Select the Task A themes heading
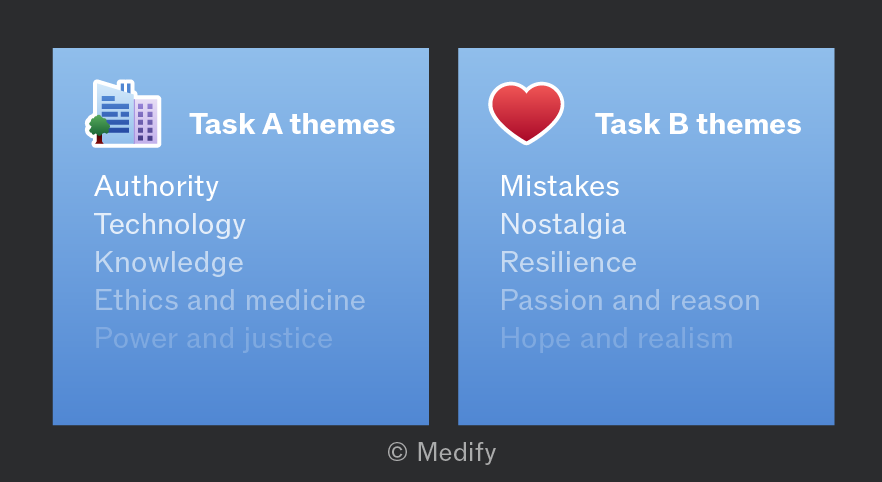The height and width of the screenshot is (482, 882). [x=292, y=124]
